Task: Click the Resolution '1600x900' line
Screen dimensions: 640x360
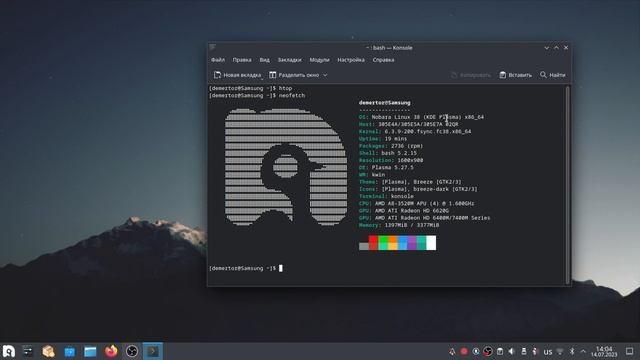Action: pos(391,160)
